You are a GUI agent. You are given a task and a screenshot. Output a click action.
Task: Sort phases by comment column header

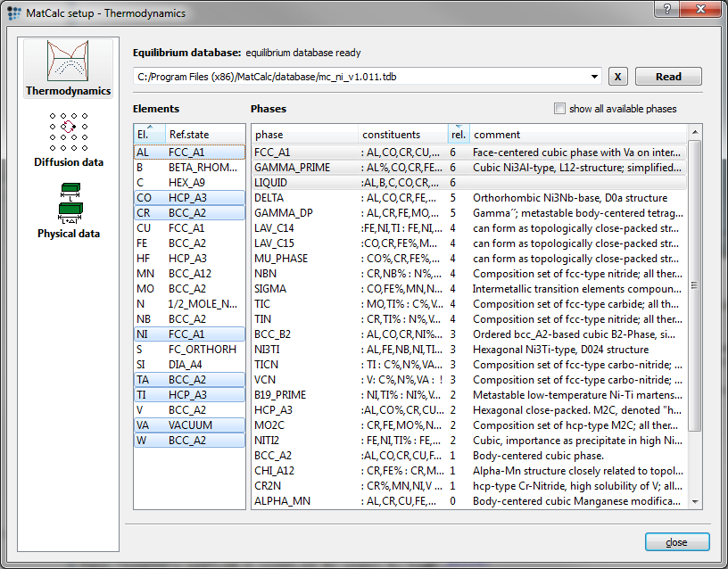(x=578, y=134)
